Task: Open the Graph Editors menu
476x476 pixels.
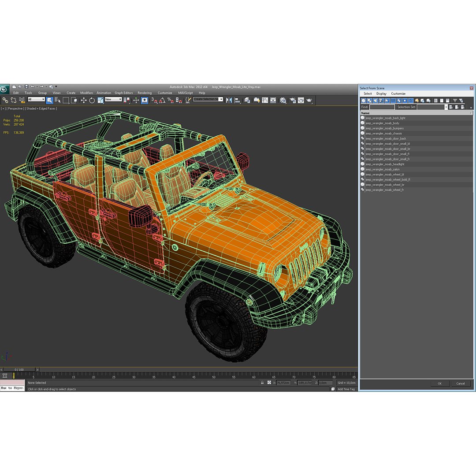Action: point(123,93)
